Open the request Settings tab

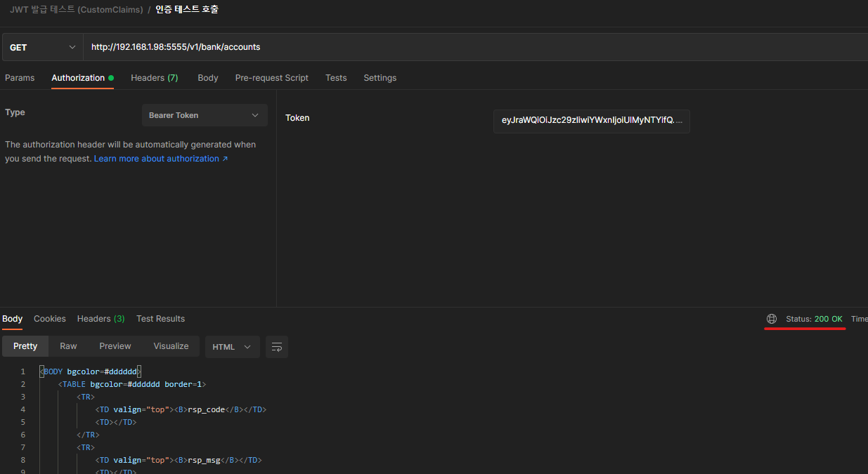(x=380, y=78)
